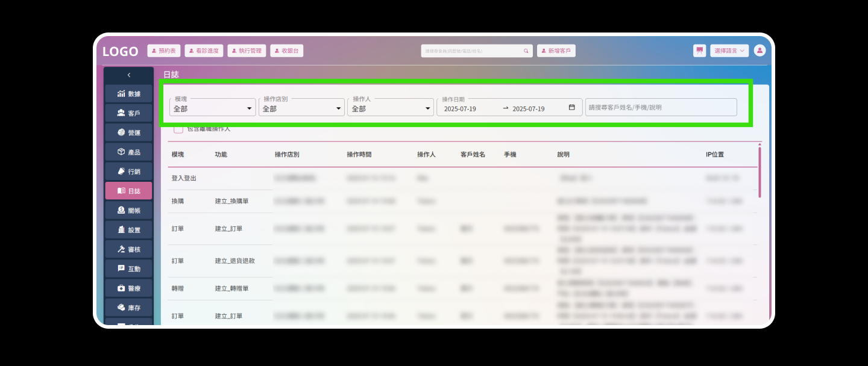Select 庫存 in the sidebar

[128, 308]
